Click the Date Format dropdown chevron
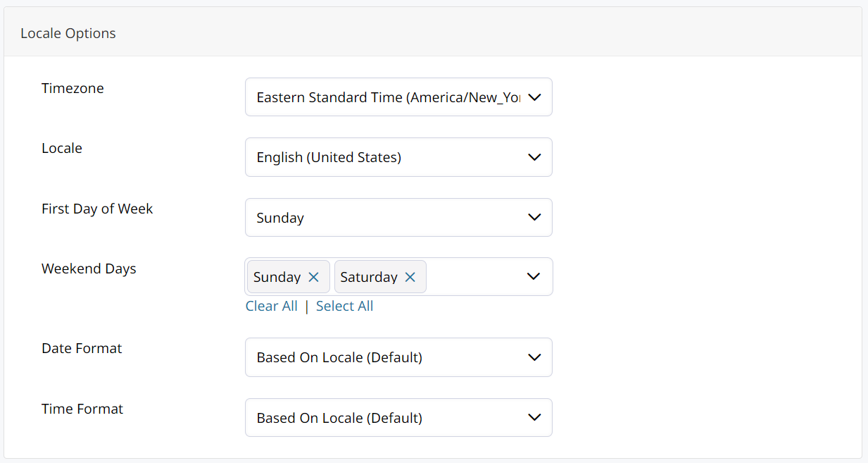This screenshot has height=463, width=868. [534, 357]
